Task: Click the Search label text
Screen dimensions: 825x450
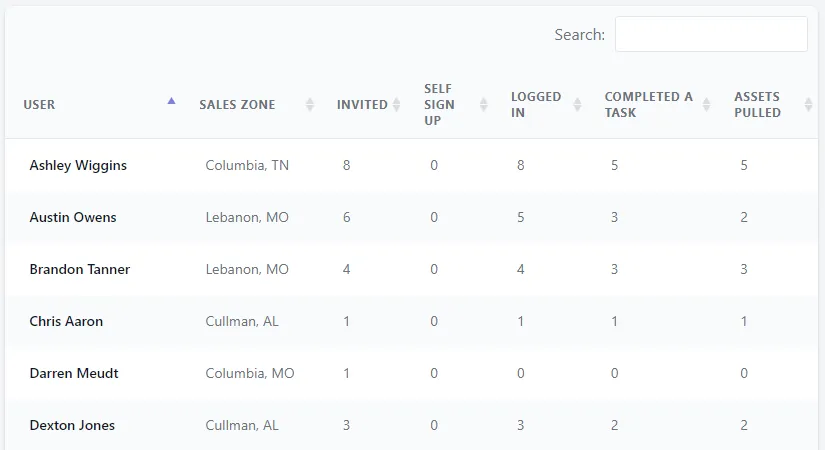Action: pyautogui.click(x=579, y=35)
